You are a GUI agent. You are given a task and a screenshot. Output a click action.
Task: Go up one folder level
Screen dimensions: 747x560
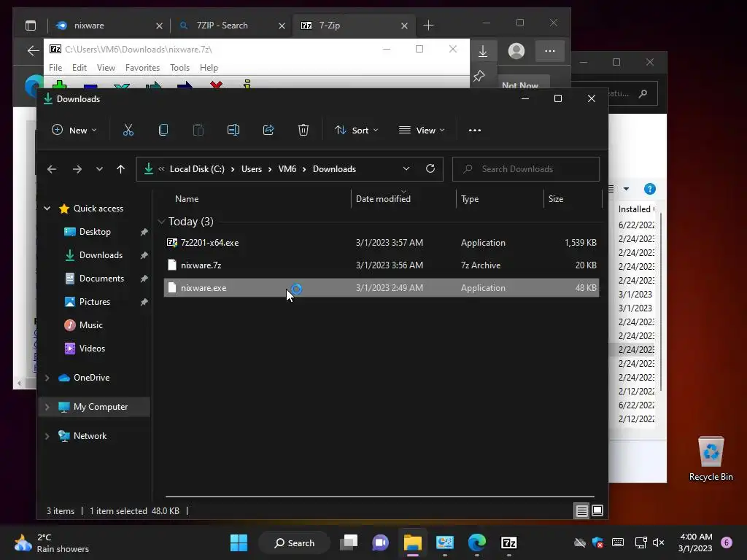pyautogui.click(x=120, y=169)
